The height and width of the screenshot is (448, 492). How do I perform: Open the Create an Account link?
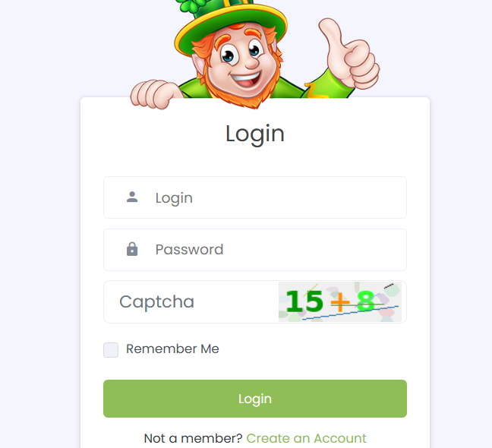coord(306,438)
